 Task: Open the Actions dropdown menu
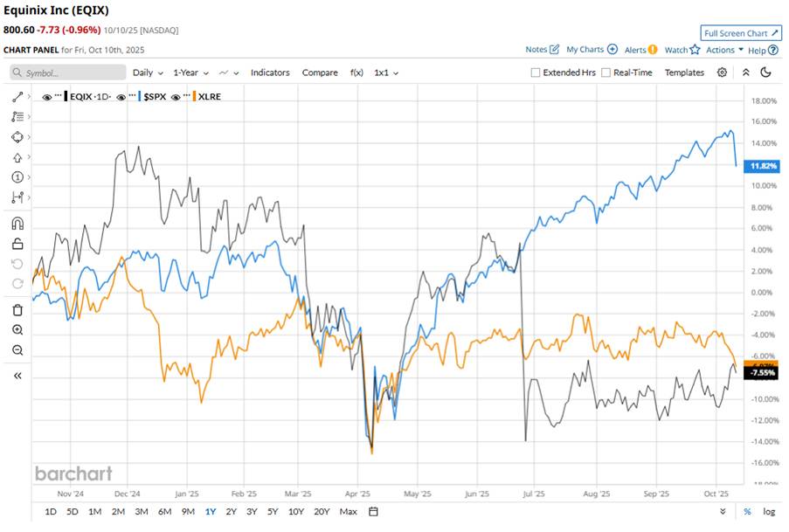[x=724, y=50]
